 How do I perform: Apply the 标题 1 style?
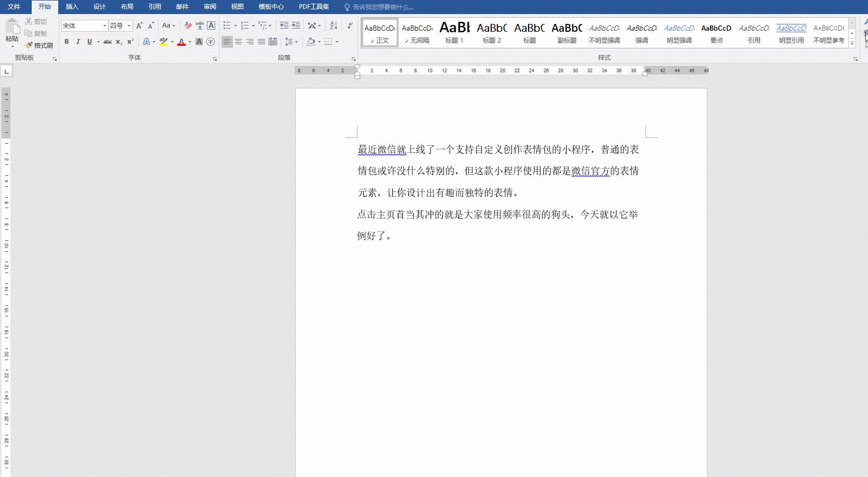[x=454, y=32]
